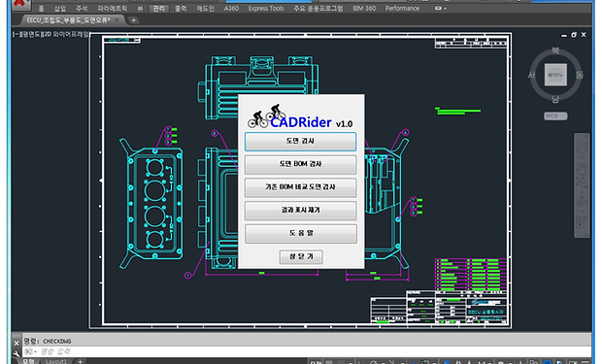The image size is (602, 364).
Task: Click the ViewCube west 서 direction
Action: 532,75
